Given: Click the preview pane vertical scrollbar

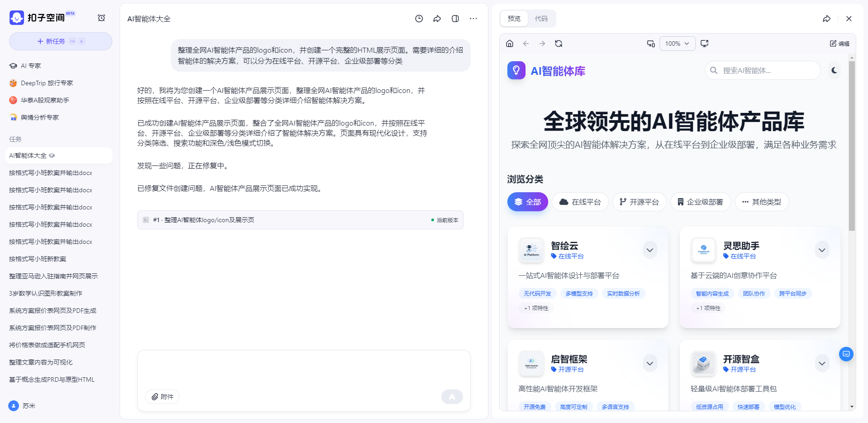Looking at the screenshot, I should 852,145.
